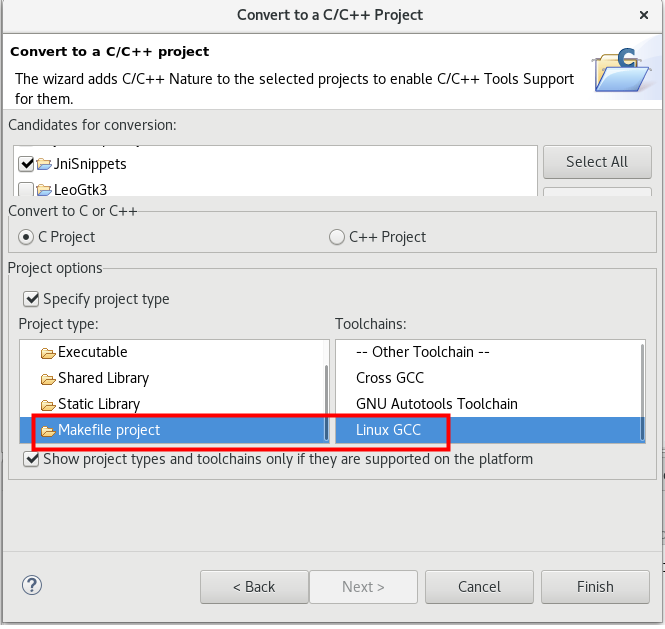Check the LeoGtk3 project checkbox

coord(26,189)
